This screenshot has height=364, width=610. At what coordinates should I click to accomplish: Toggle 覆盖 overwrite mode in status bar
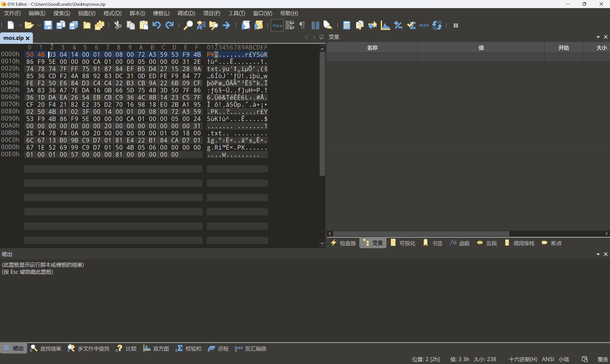pyautogui.click(x=603, y=359)
